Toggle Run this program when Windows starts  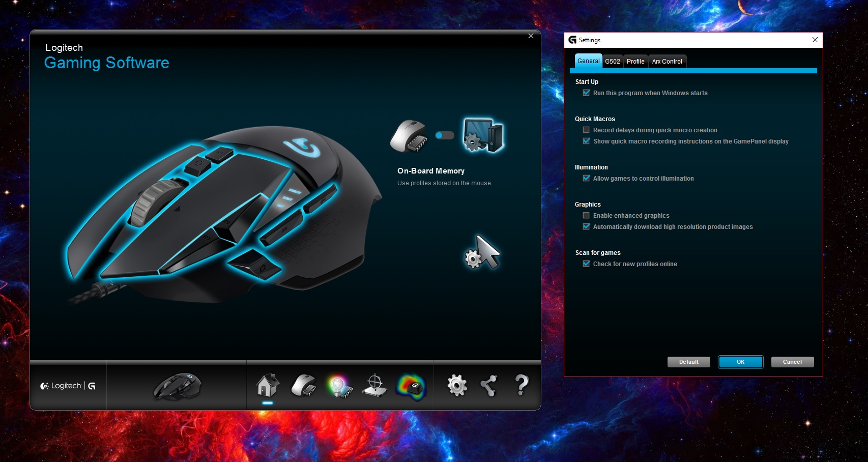[586, 93]
